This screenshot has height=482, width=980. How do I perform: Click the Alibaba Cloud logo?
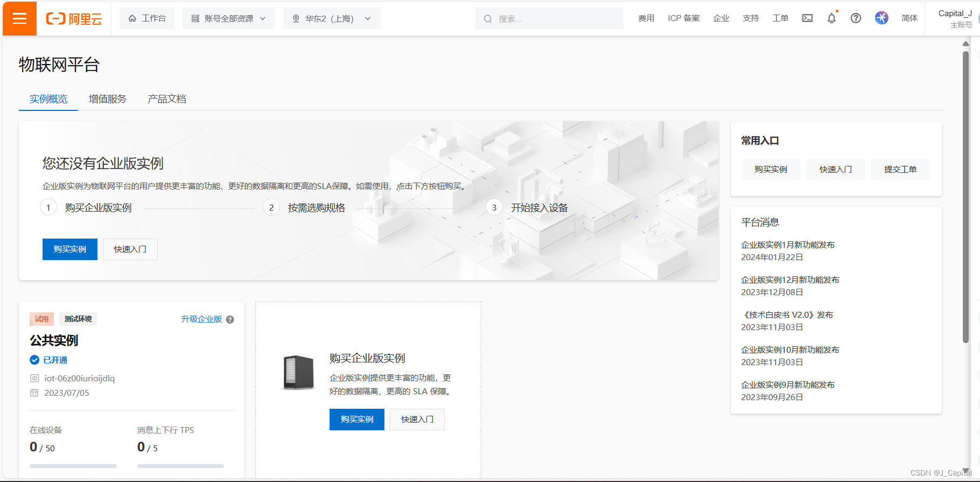[74, 19]
